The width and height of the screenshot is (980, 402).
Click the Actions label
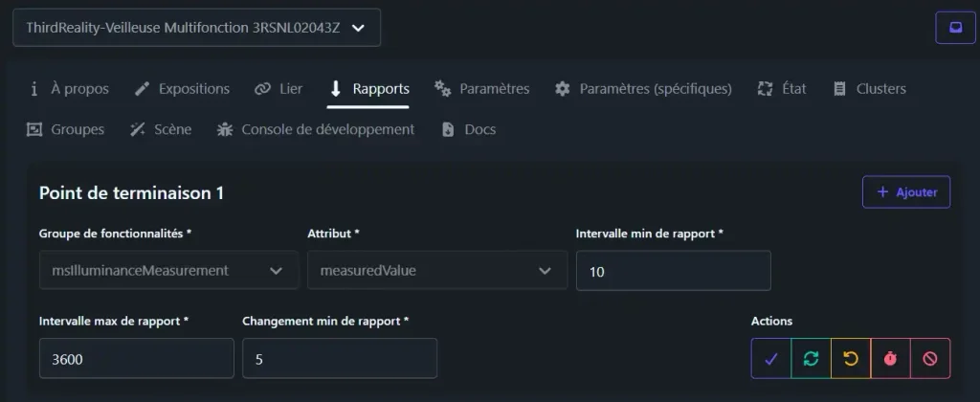click(771, 322)
